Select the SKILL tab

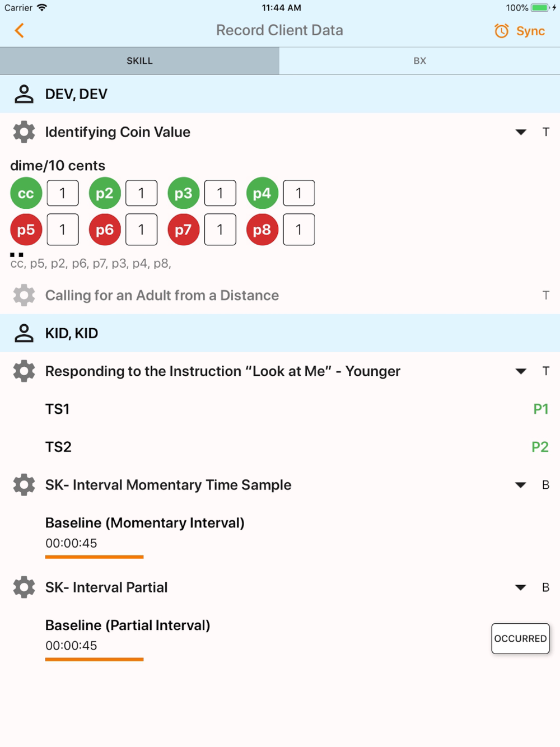coord(139,61)
